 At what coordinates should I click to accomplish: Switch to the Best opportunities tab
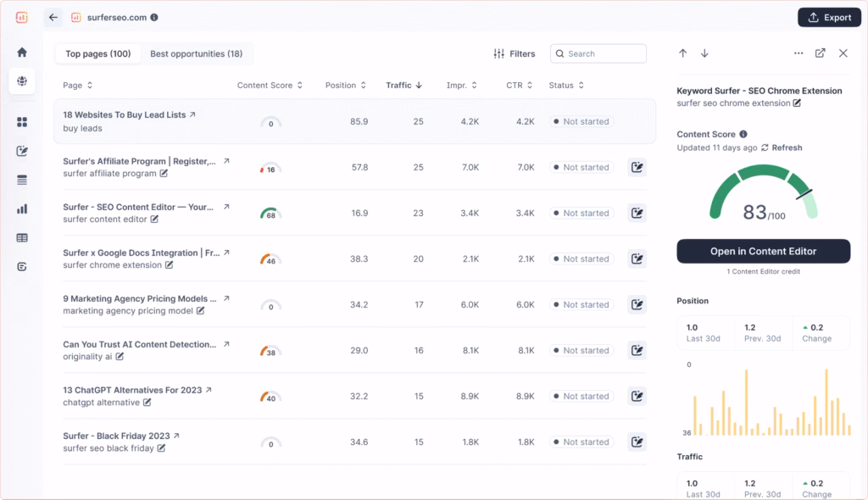click(197, 53)
